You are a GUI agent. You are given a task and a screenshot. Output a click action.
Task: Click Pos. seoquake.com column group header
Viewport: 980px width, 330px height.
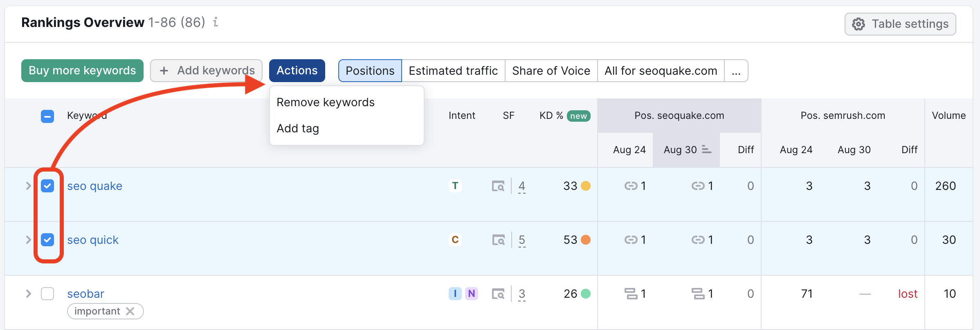pyautogui.click(x=679, y=116)
